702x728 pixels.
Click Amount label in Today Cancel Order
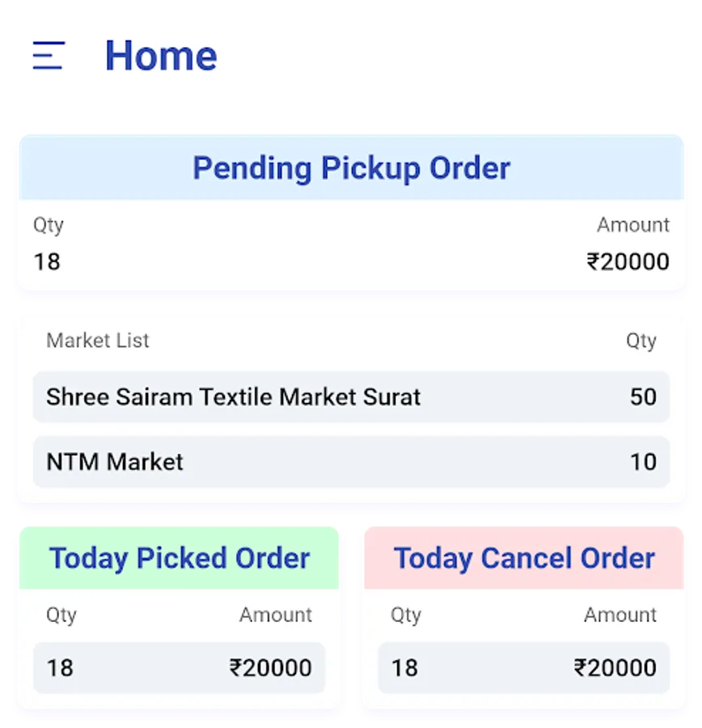[x=620, y=615]
